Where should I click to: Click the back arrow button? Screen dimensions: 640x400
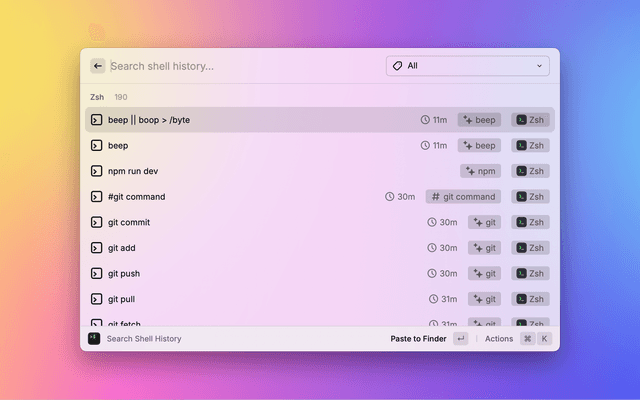[x=98, y=66]
